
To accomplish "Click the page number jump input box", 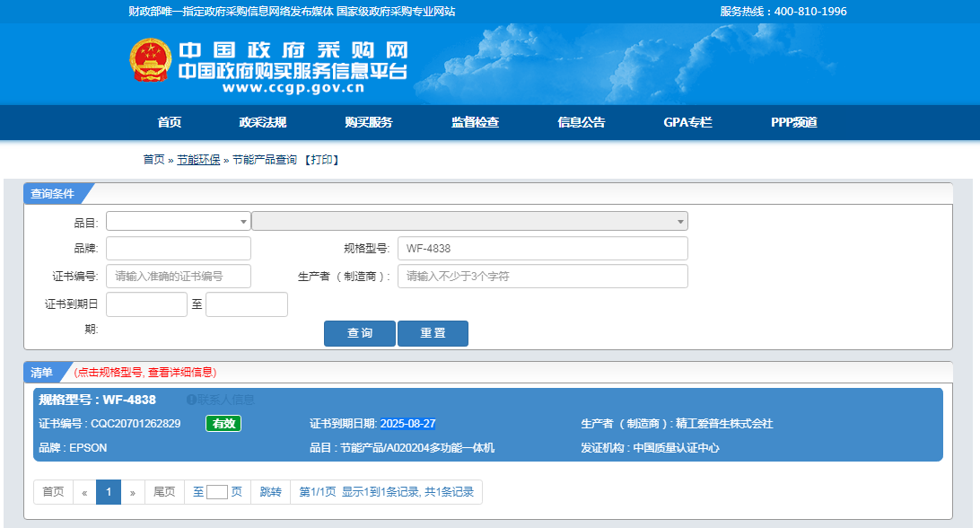I will (x=217, y=492).
